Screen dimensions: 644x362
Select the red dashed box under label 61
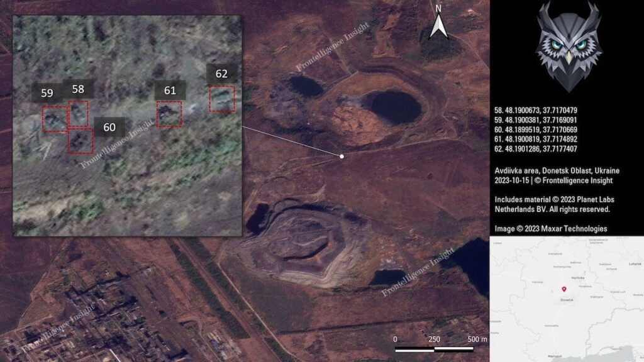point(169,114)
